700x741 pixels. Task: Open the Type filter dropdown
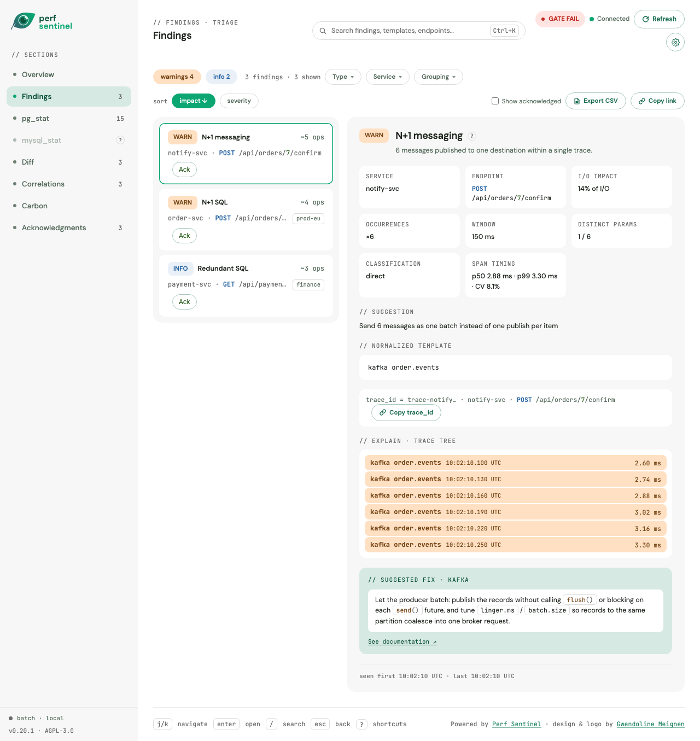[343, 77]
